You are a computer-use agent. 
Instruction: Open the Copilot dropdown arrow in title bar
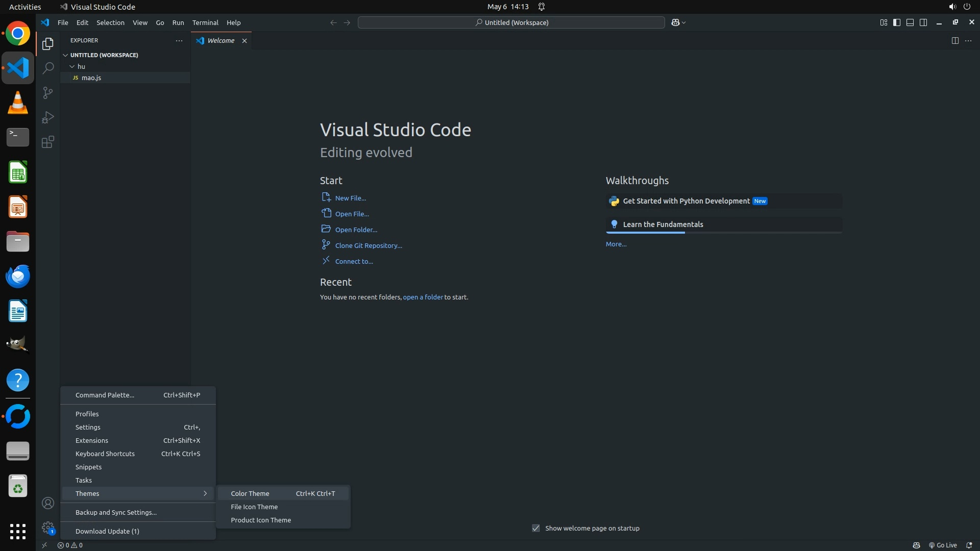(684, 22)
